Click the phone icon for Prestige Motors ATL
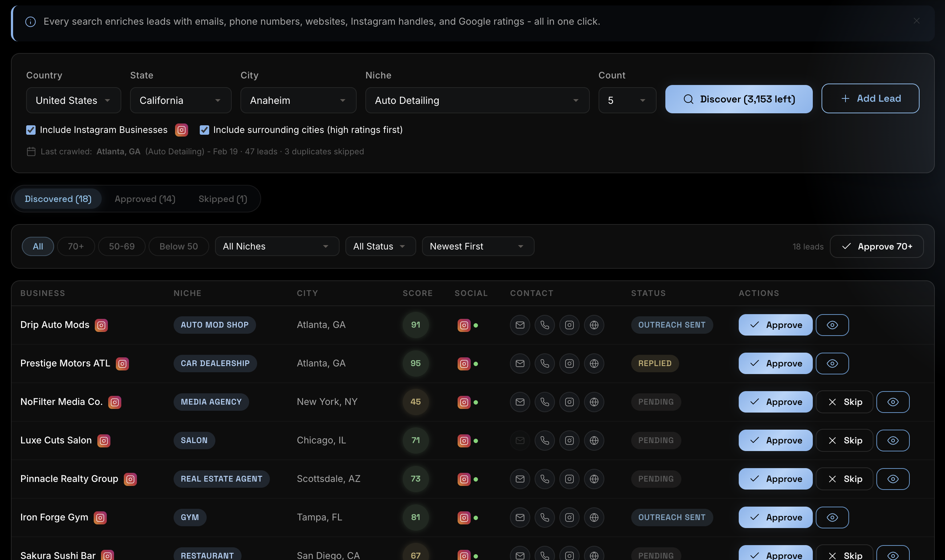The height and width of the screenshot is (560, 945). [544, 364]
